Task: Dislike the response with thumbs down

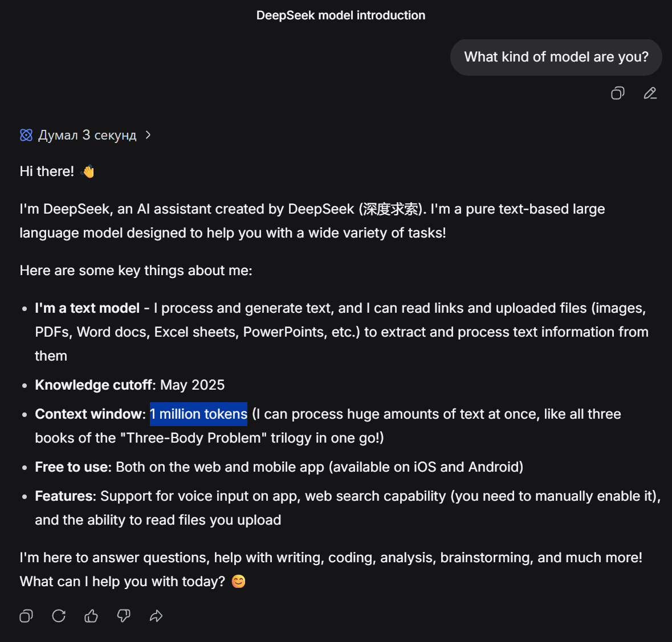Action: pos(124,616)
